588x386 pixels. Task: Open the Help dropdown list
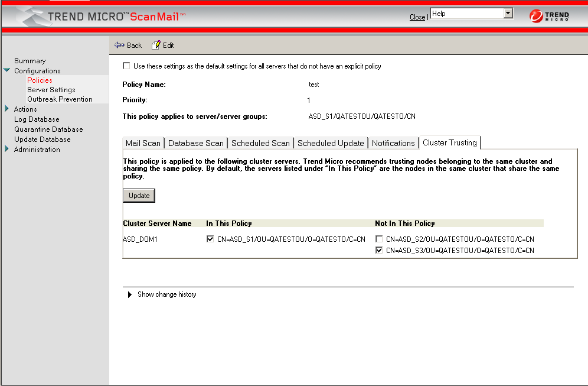508,13
